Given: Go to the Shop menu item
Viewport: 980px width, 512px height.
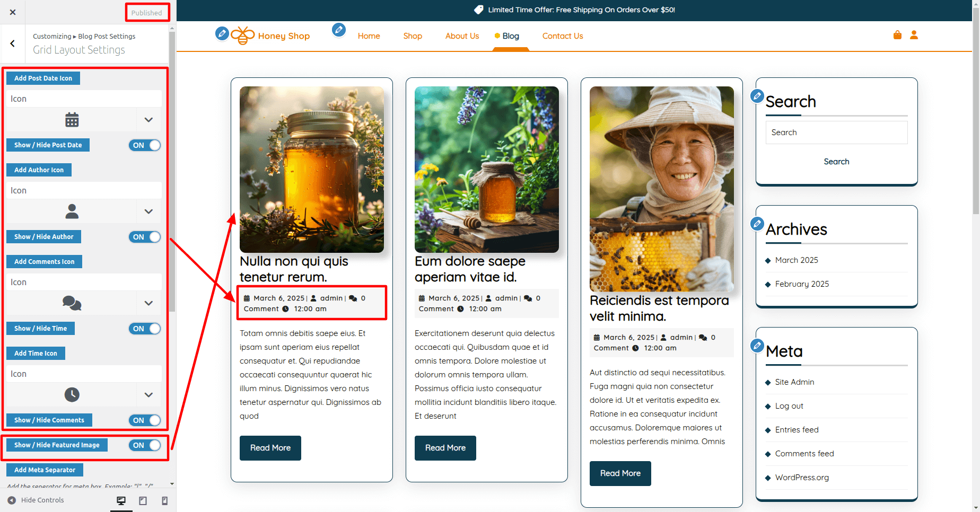Looking at the screenshot, I should coord(412,36).
